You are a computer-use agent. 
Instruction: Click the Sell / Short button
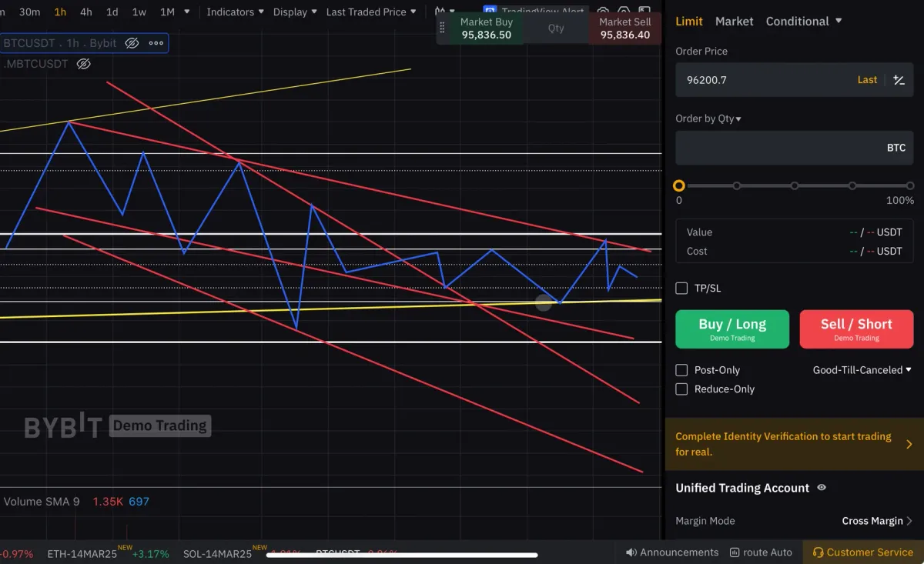point(856,329)
